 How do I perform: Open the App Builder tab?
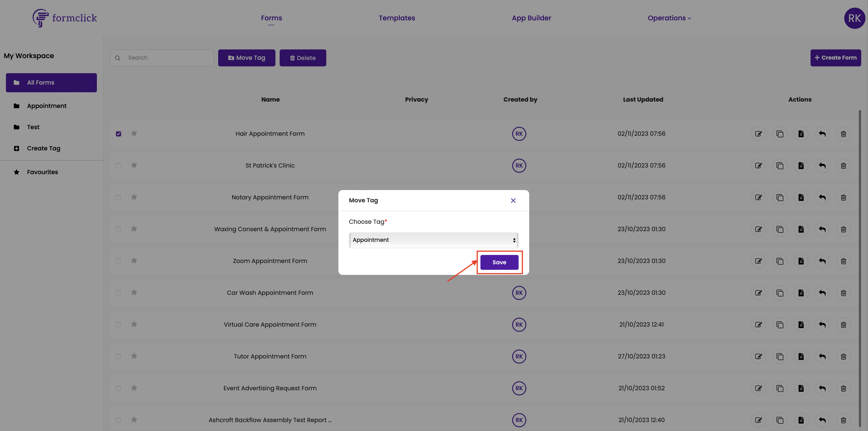pos(531,18)
